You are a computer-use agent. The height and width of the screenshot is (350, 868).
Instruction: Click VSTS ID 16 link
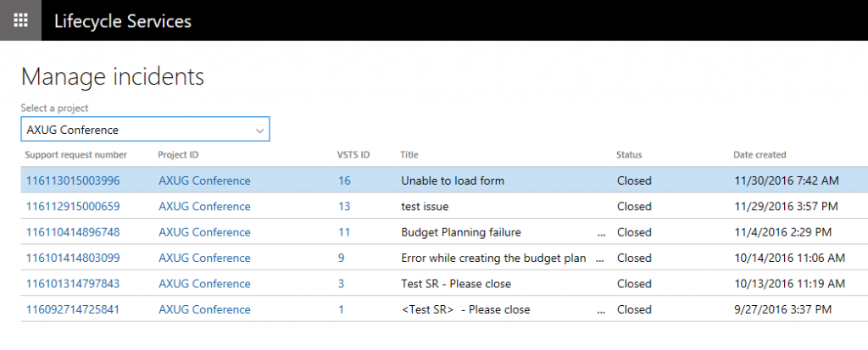[x=344, y=181]
